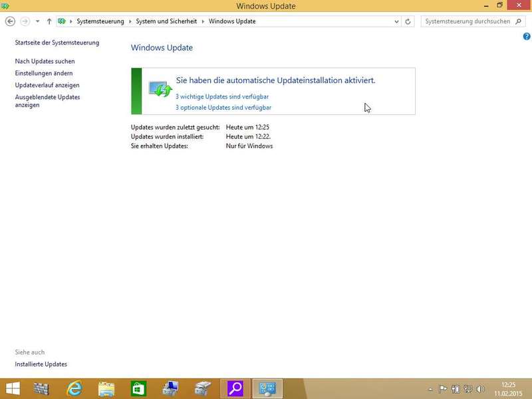Open the System und Sicherheit breadcrumb
Viewport: 532px width, 399px height.
point(166,21)
